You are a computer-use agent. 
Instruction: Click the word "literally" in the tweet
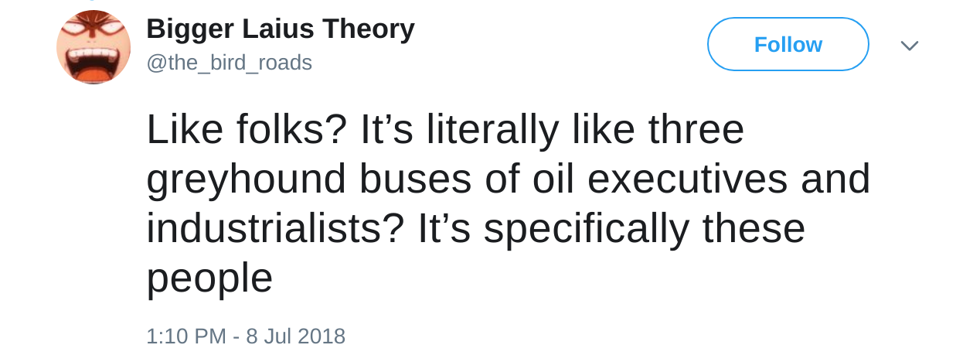click(x=493, y=129)
